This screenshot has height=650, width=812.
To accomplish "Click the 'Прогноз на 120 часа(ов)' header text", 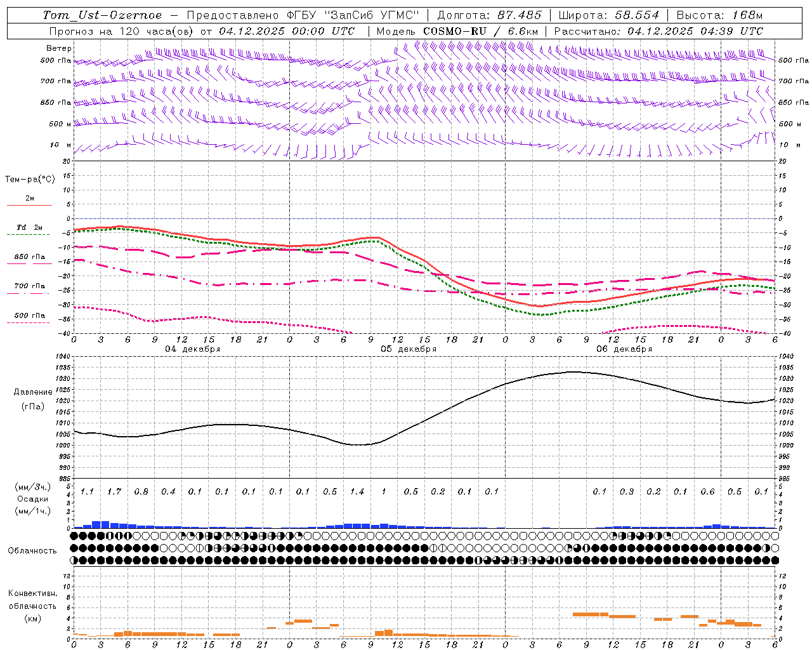I will pos(122,31).
